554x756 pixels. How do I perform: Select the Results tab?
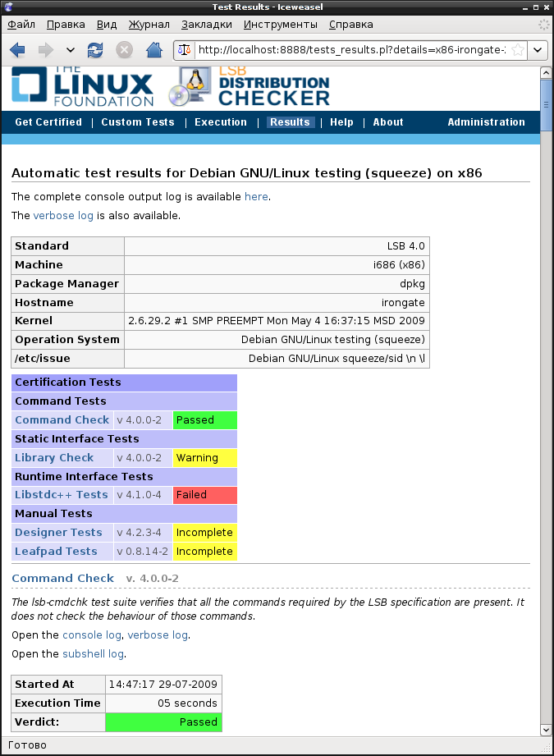click(x=290, y=122)
